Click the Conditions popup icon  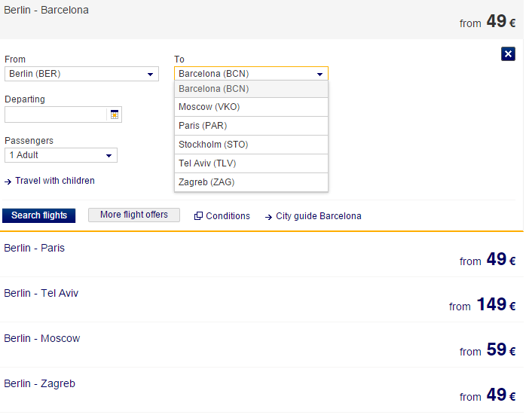coord(198,216)
